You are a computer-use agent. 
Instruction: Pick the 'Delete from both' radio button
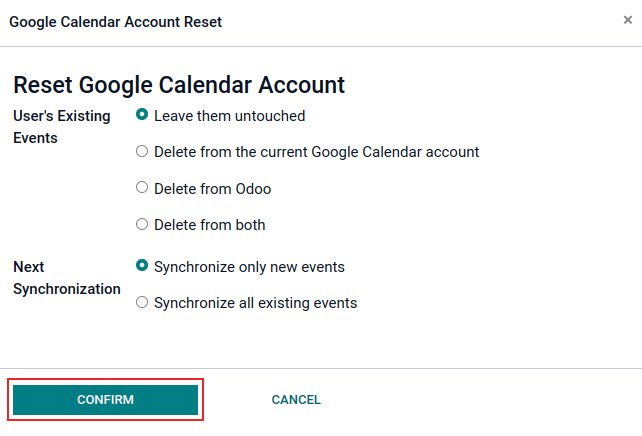point(142,225)
